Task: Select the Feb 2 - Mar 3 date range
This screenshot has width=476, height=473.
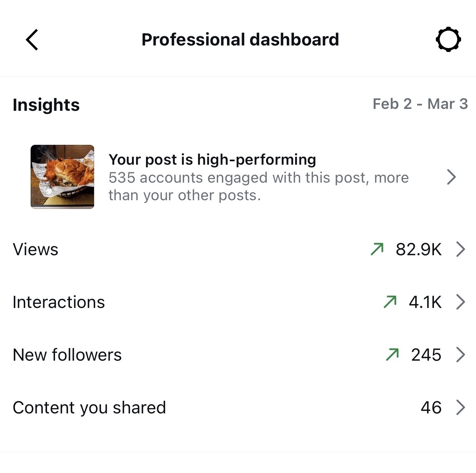Action: (x=420, y=104)
